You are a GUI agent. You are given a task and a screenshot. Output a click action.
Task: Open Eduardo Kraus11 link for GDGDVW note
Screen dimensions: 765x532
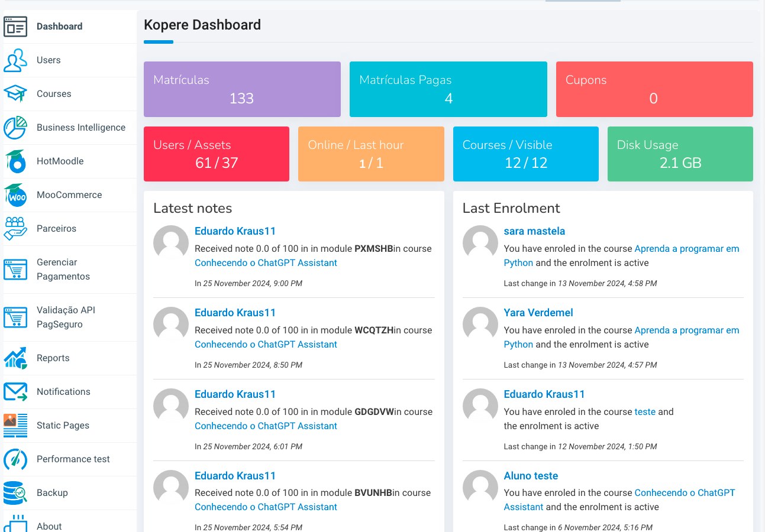(x=235, y=394)
